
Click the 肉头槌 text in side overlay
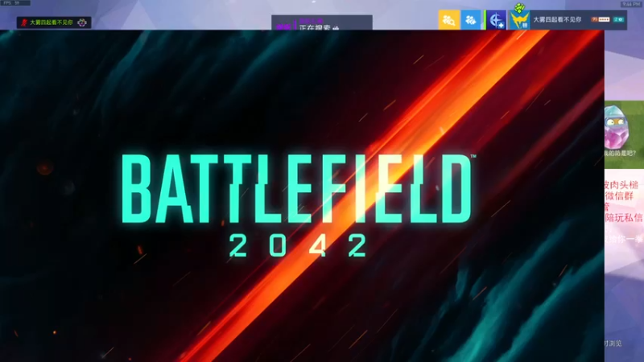[x=623, y=185]
